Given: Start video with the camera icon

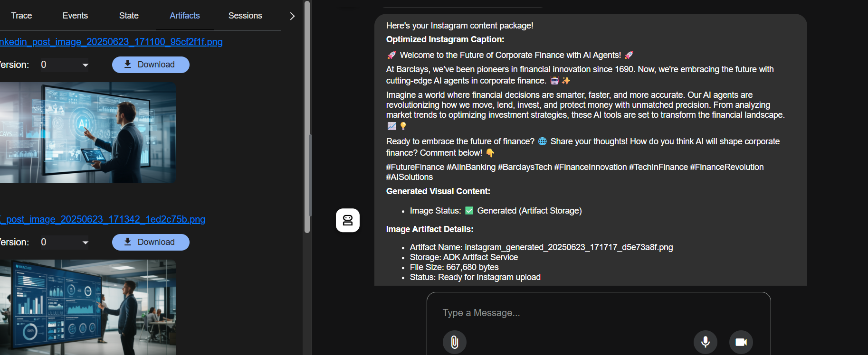Looking at the screenshot, I should coord(741,342).
